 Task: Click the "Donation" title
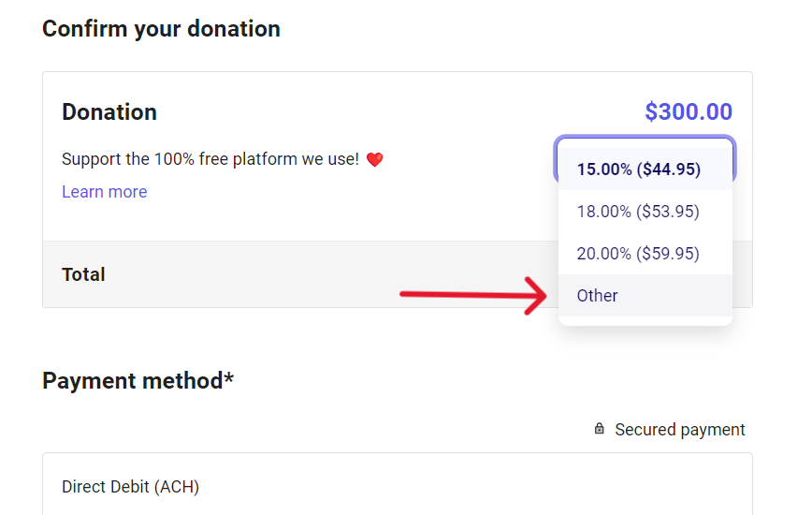109,112
